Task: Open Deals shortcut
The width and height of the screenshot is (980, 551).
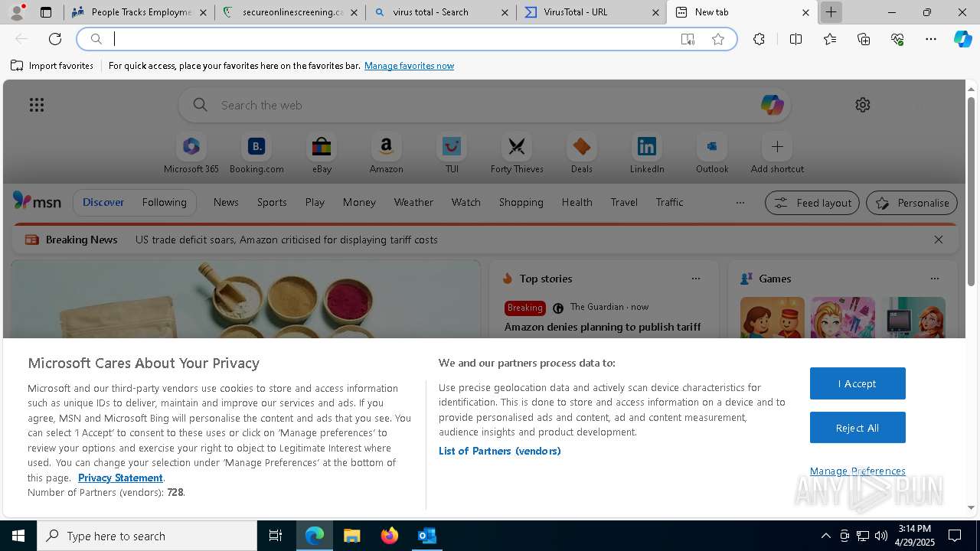Action: pyautogui.click(x=582, y=154)
